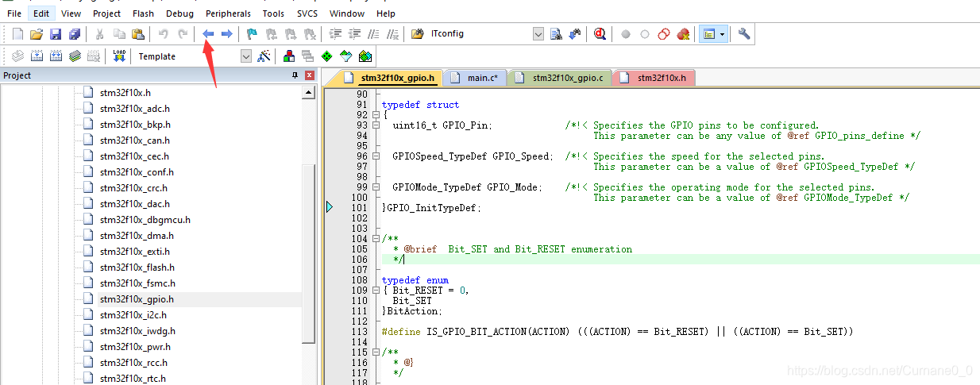Open Options for Target magic wand icon
Viewport: 980px width, 385px height.
click(264, 56)
